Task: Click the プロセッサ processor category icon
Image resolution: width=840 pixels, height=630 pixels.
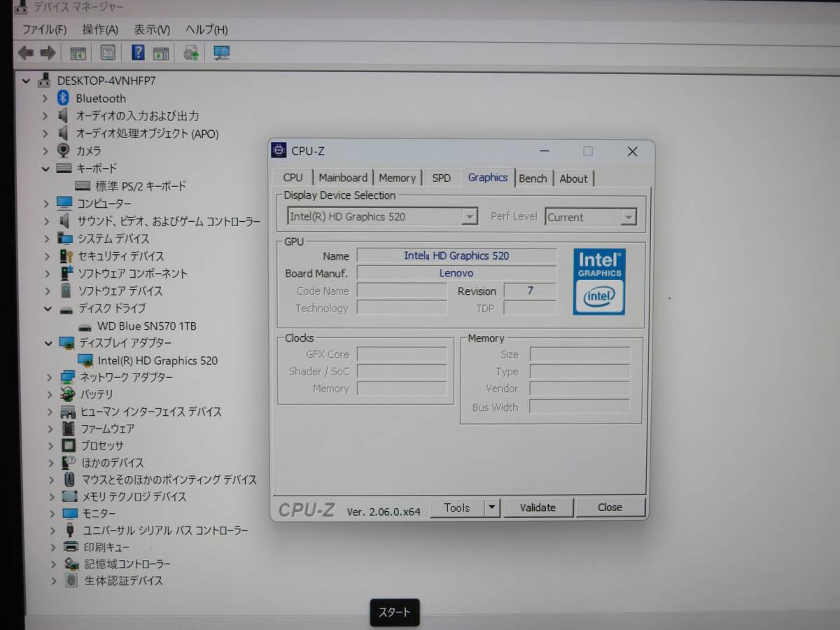Action: 68,445
